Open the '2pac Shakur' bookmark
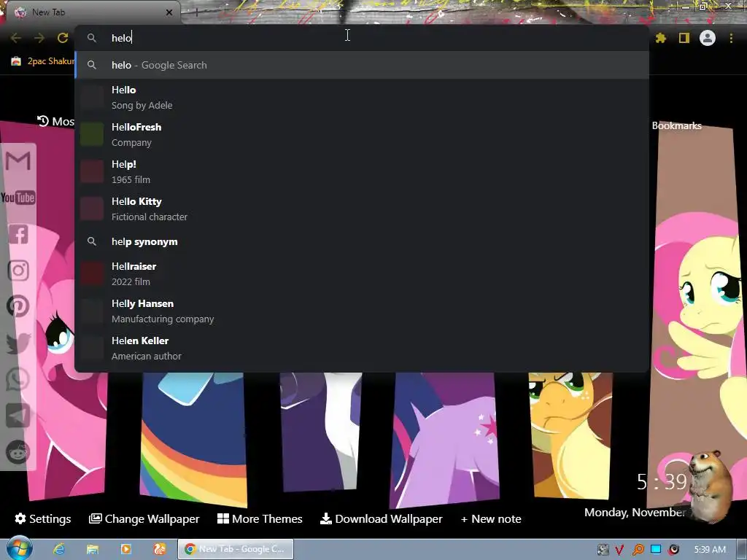 (x=43, y=61)
